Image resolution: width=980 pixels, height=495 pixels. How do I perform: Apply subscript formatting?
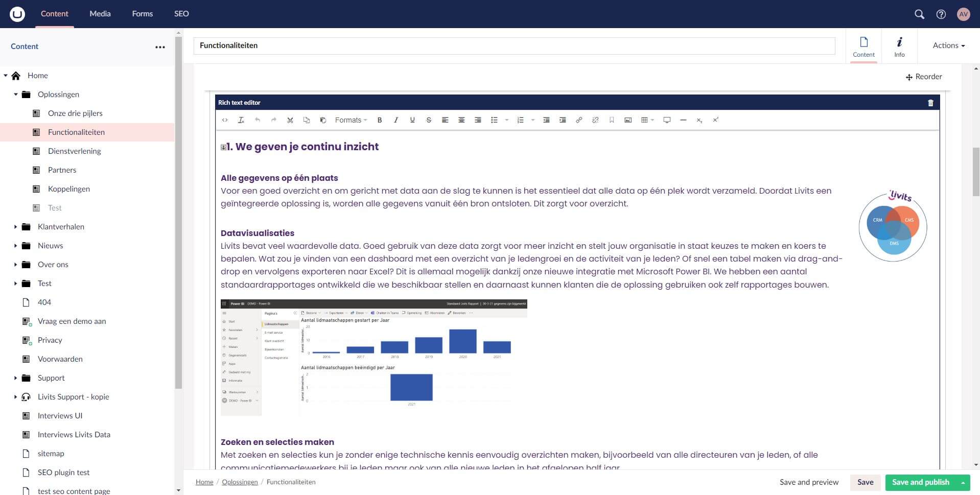[x=699, y=120]
